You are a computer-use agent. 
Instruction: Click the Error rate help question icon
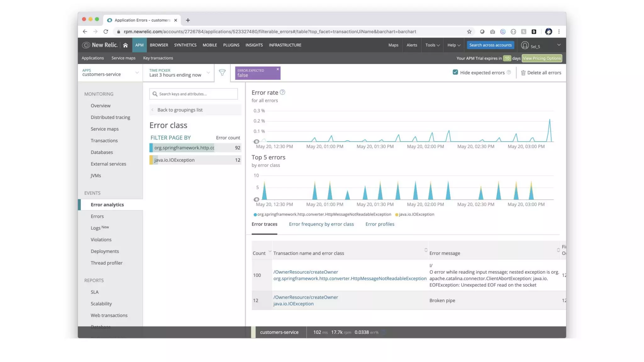pos(282,92)
